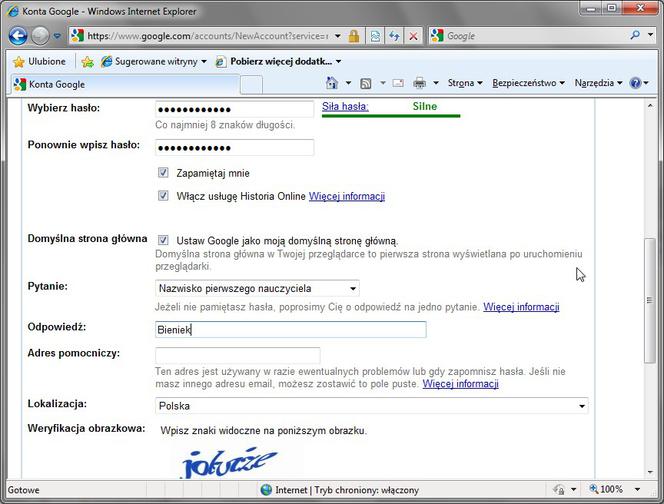664x504 pixels.
Task: Expand the Print options dropdown arrow
Action: tap(436, 83)
